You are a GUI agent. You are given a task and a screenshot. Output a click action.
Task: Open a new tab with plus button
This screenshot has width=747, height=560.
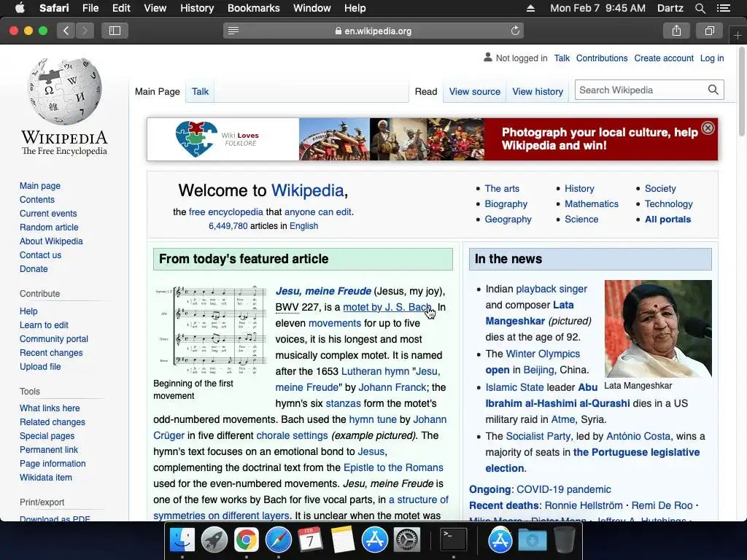tap(738, 35)
